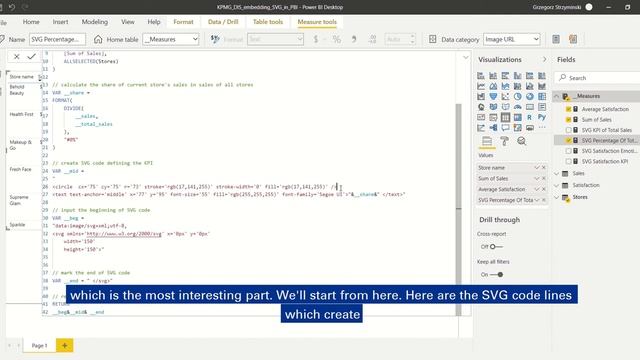Open the Analytics magnifier pane
The width and height of the screenshot is (640, 360).
tap(521, 141)
